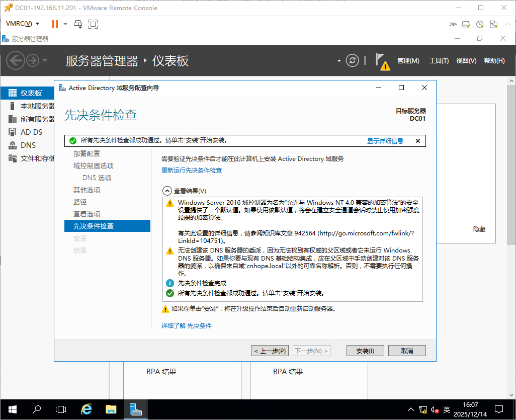Click the left BPA 结果 entry
This screenshot has width=516, height=420.
pos(161,372)
